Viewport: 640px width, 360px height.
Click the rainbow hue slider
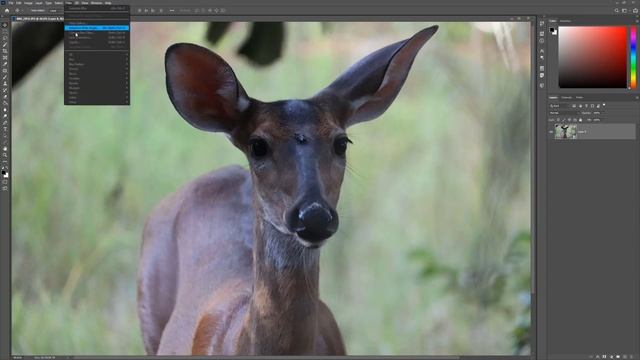633,57
